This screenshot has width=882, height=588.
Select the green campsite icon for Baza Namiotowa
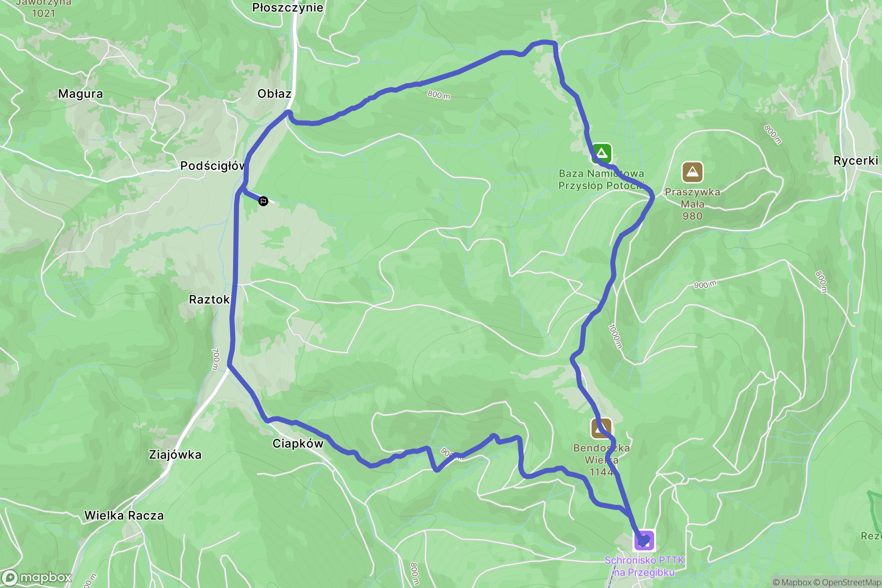click(601, 153)
